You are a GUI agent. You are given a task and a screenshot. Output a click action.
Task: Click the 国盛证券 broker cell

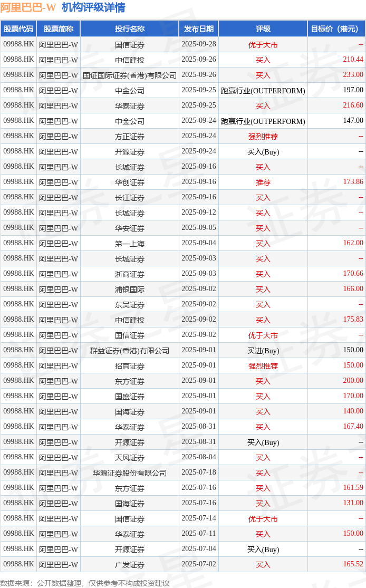click(130, 397)
